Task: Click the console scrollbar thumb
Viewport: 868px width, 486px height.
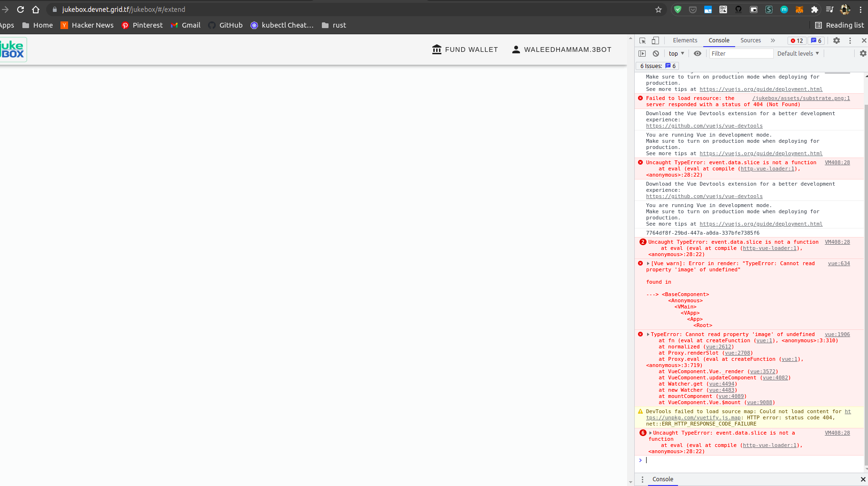Action: (866, 286)
